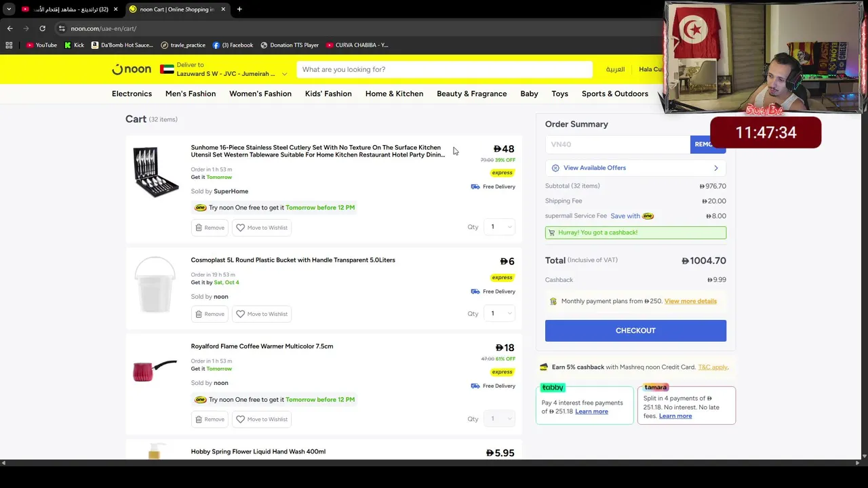This screenshot has width=868, height=488.
Task: Click heart icon for Cosmoplast bucket wishlist
Action: [240, 314]
